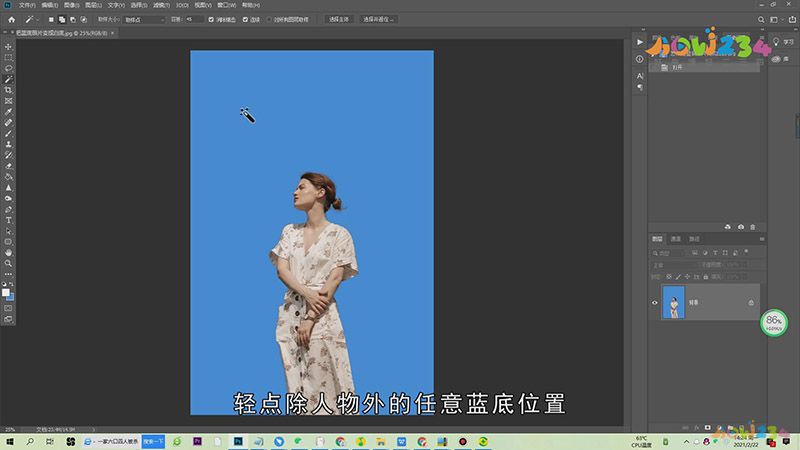Screen dimensions: 800x450
Task: Switch to the Paths (路径) tab
Action: click(694, 239)
